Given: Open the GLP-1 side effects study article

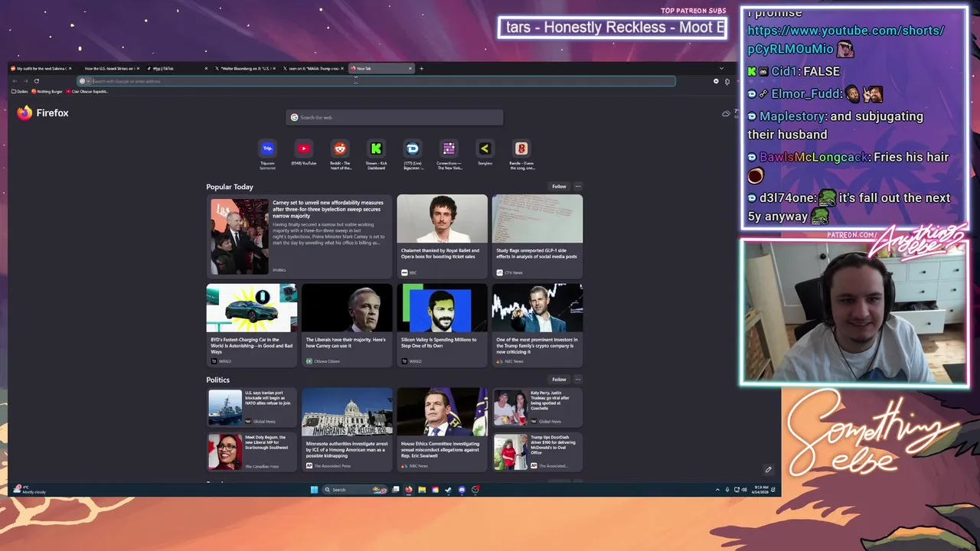Looking at the screenshot, I should click(x=537, y=235).
